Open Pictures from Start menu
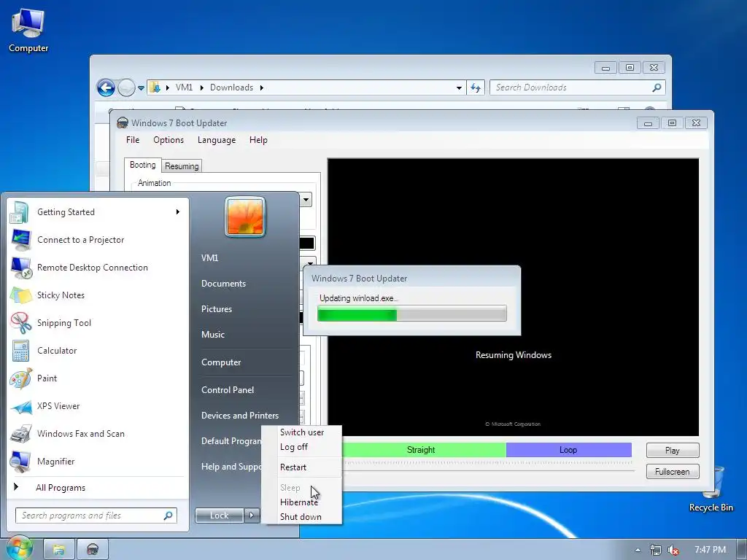The height and width of the screenshot is (560, 747). (x=217, y=309)
